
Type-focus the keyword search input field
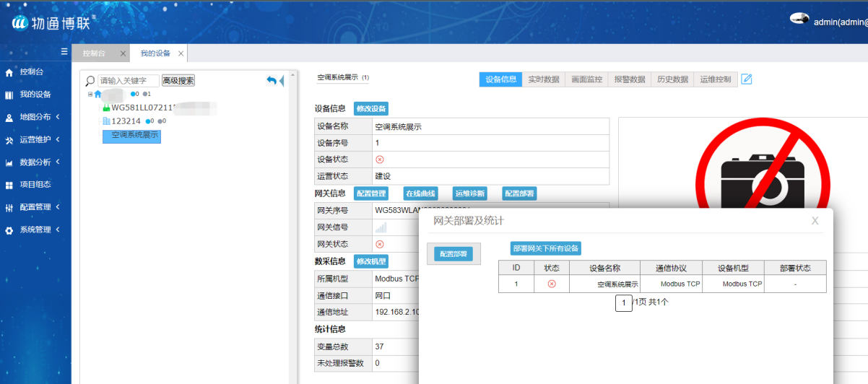(x=128, y=81)
